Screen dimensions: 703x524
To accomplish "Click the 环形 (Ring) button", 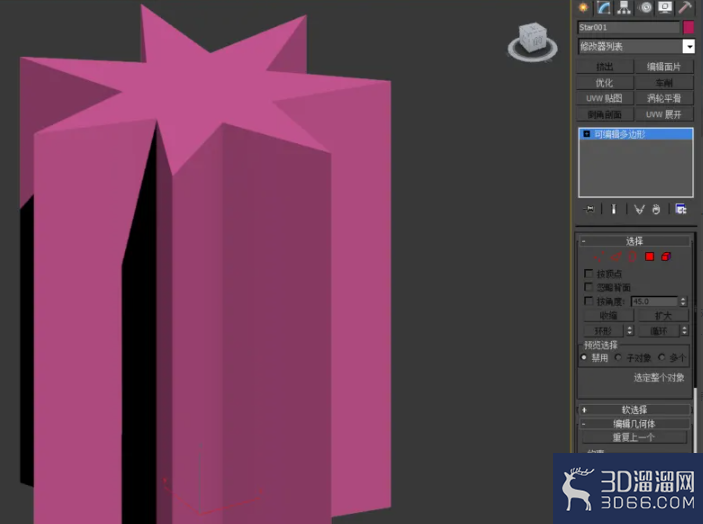I will [603, 330].
